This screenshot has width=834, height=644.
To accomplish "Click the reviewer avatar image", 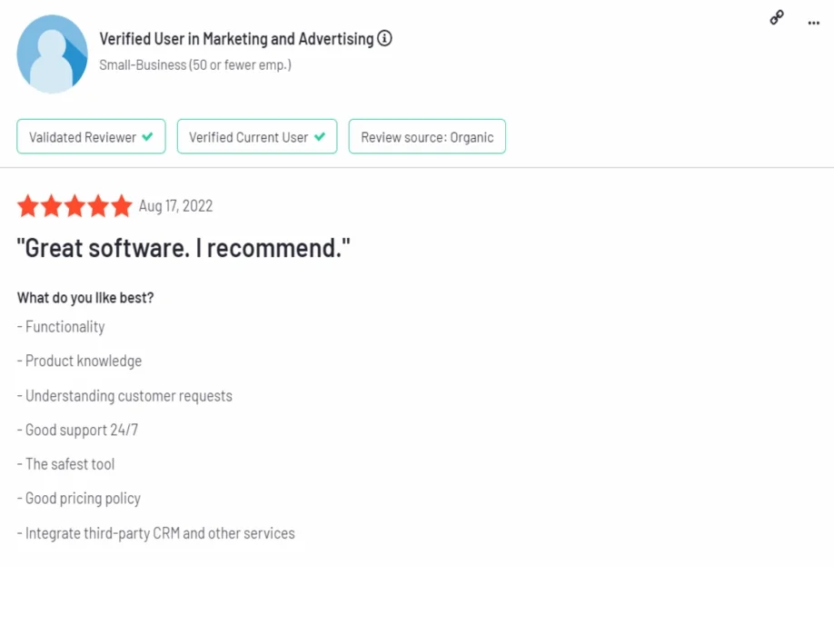I will tap(52, 54).
